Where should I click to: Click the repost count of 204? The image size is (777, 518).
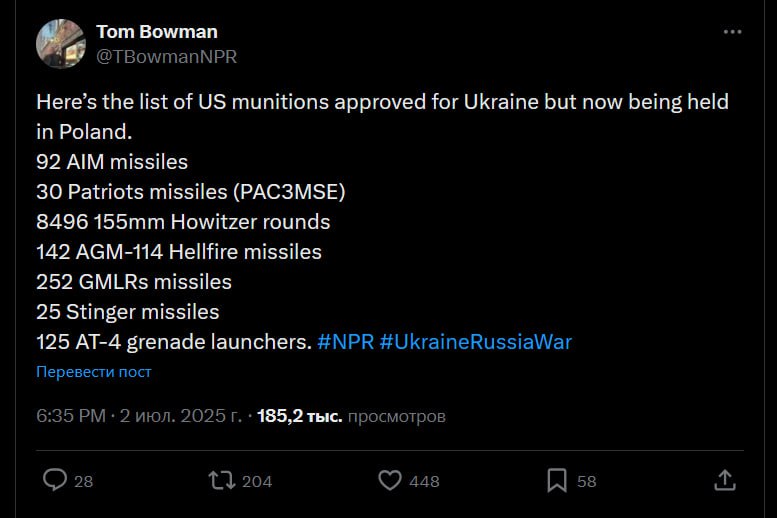coord(257,481)
